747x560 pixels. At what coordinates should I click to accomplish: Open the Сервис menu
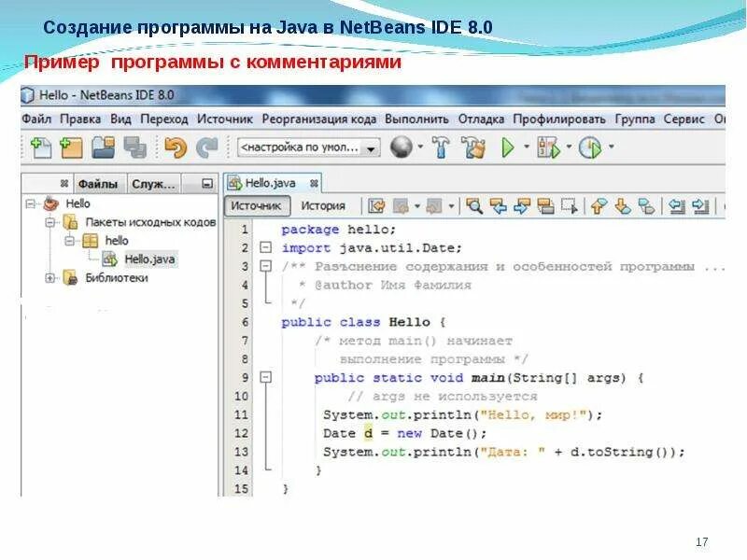pos(684,119)
